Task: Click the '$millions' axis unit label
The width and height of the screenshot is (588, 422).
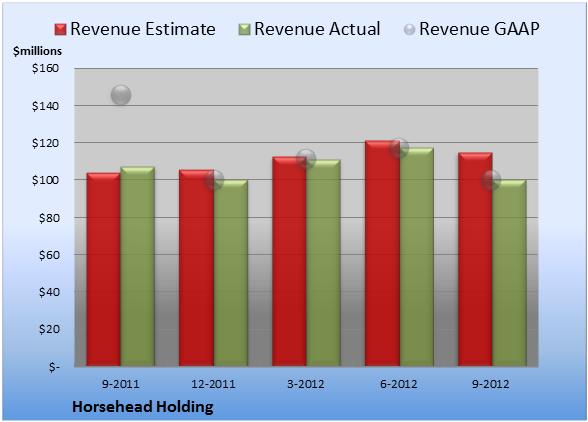Action: (x=38, y=51)
